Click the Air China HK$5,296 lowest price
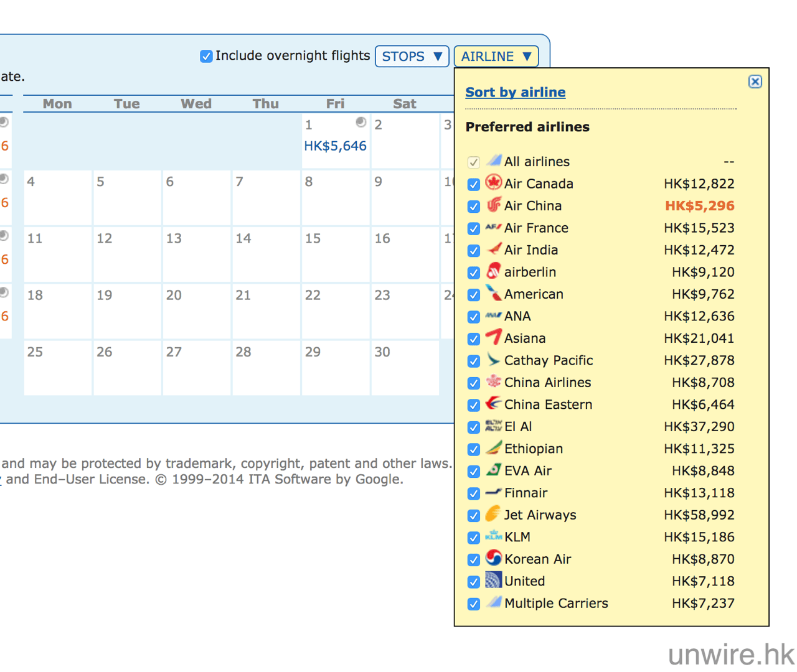 coord(699,206)
